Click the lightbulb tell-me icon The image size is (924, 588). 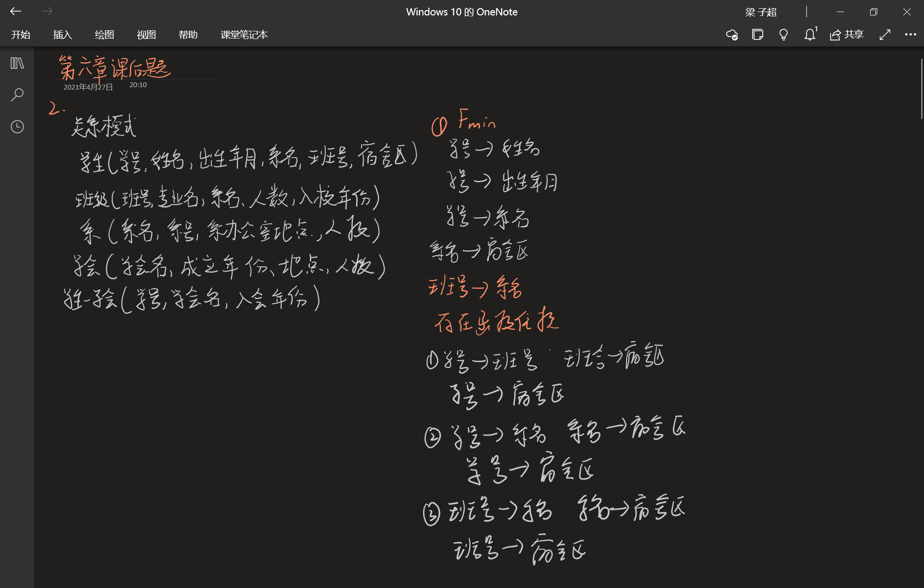point(783,35)
